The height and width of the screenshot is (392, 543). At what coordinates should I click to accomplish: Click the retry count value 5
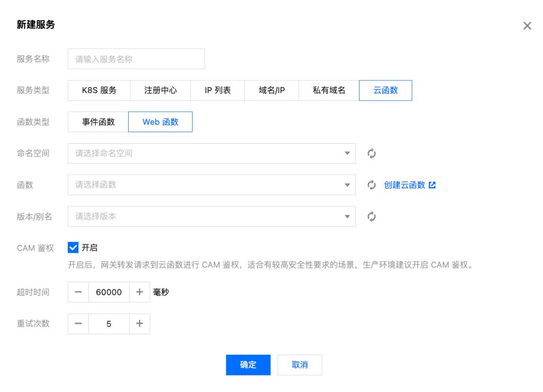[109, 324]
